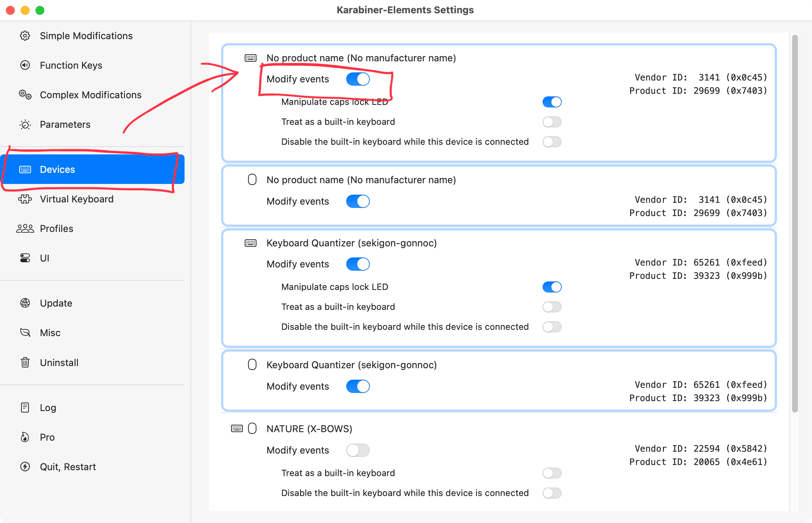The height and width of the screenshot is (523, 812).
Task: Click the Function Keys icon
Action: click(25, 65)
